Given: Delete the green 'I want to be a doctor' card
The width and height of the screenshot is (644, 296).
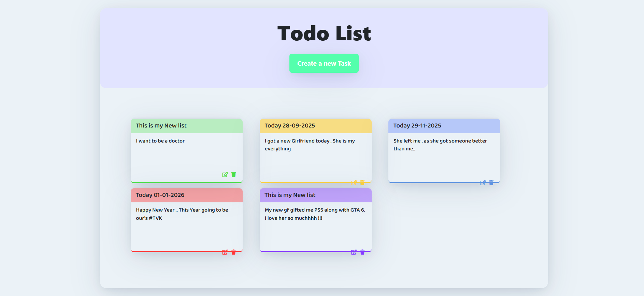Looking at the screenshot, I should (234, 175).
